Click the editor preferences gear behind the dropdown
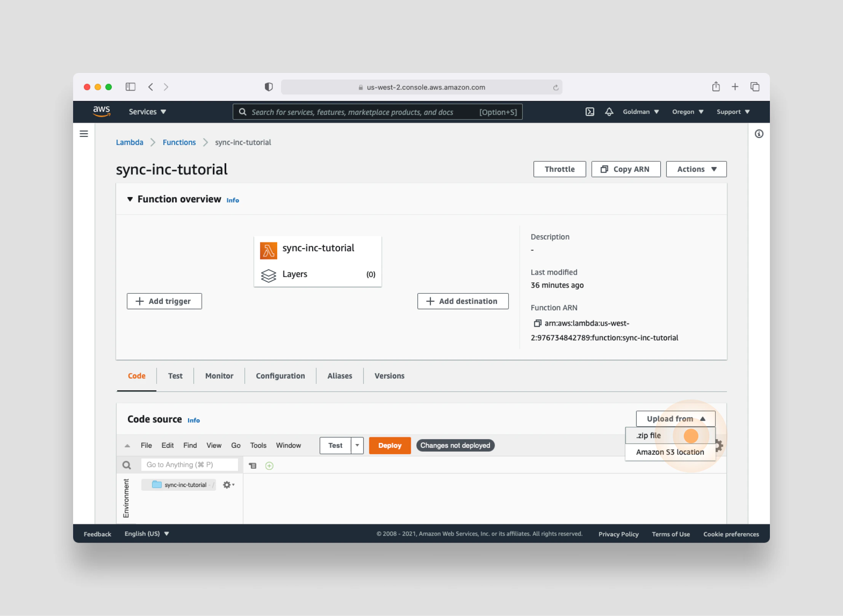843x616 pixels. (719, 446)
